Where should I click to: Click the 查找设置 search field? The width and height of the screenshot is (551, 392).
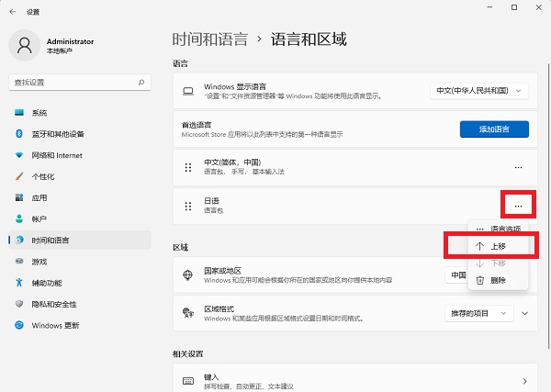point(73,83)
